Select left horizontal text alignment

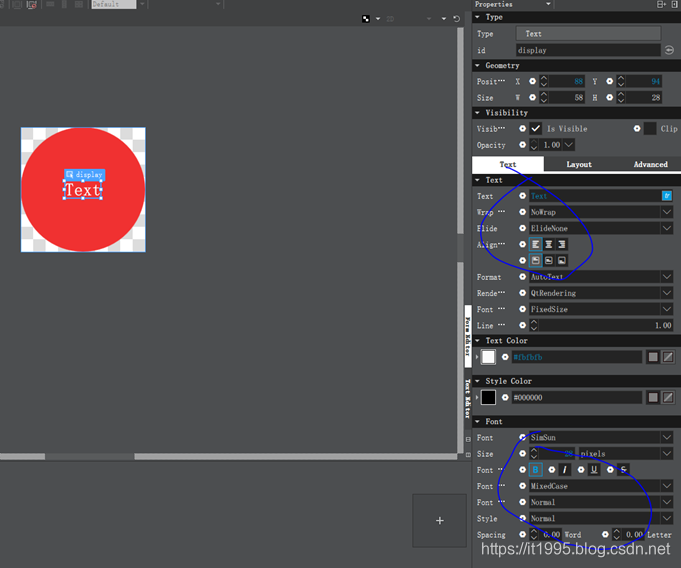536,244
